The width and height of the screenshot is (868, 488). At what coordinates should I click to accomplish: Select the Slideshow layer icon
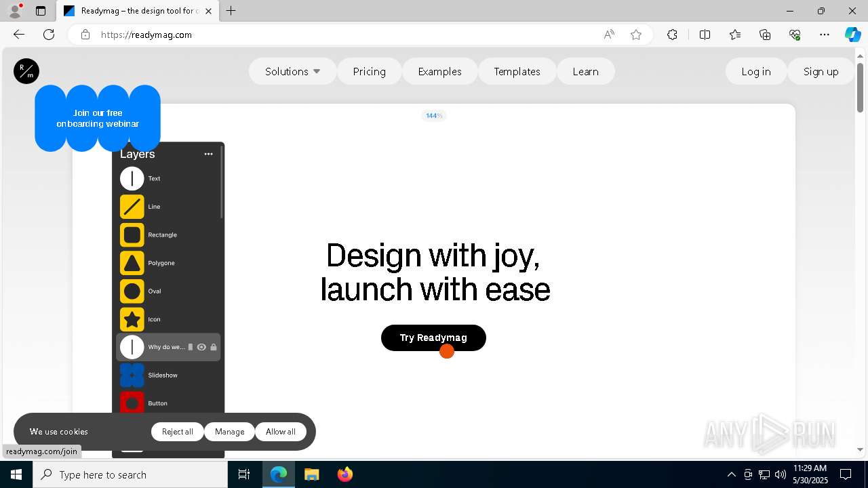(132, 375)
